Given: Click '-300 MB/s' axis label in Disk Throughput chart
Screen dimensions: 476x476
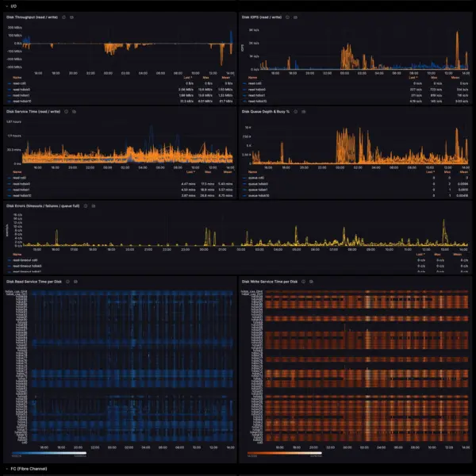Looking at the screenshot, I should point(14,67).
